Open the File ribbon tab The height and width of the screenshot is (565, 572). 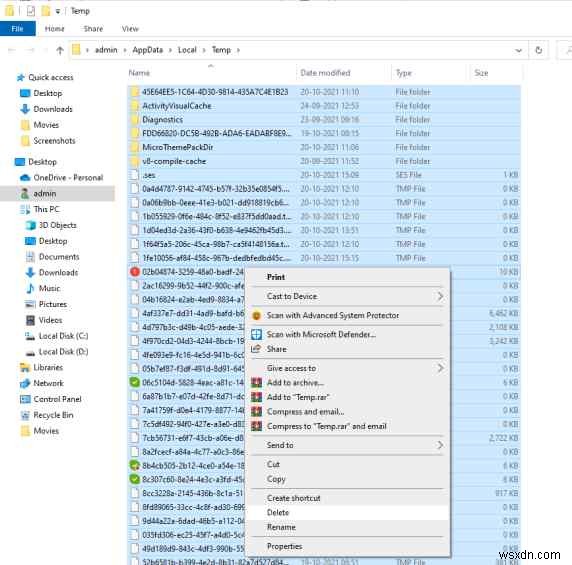pyautogui.click(x=18, y=29)
